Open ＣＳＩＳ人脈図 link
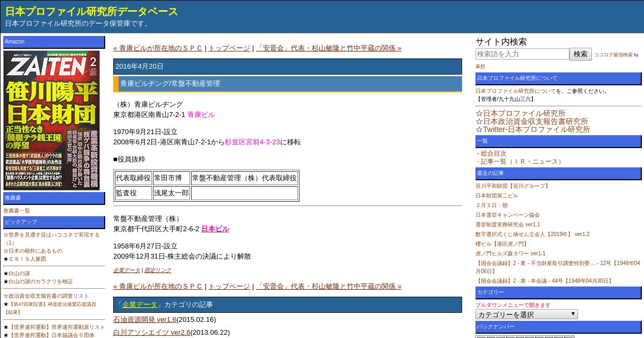Viewport: 644px width, 338px height. (27, 259)
